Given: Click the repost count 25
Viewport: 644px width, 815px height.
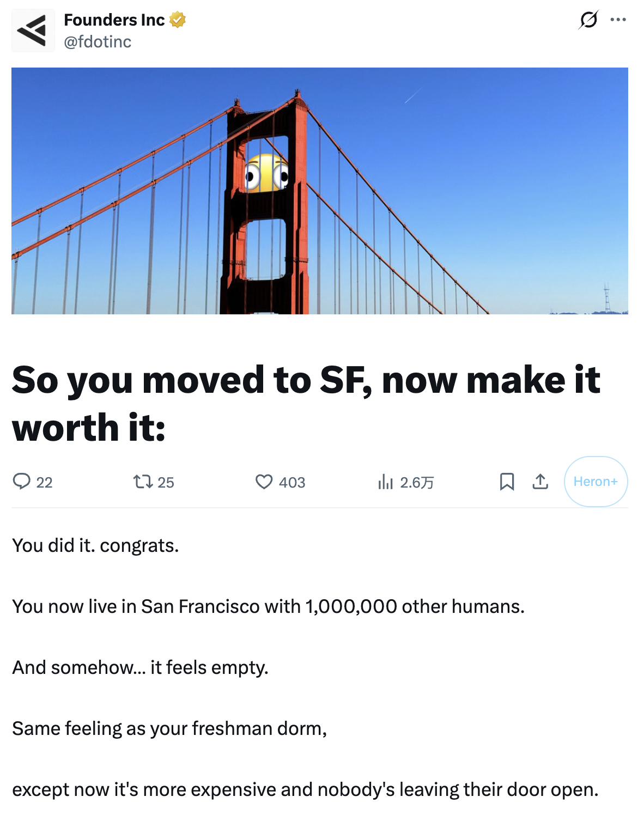Looking at the screenshot, I should coord(166,483).
